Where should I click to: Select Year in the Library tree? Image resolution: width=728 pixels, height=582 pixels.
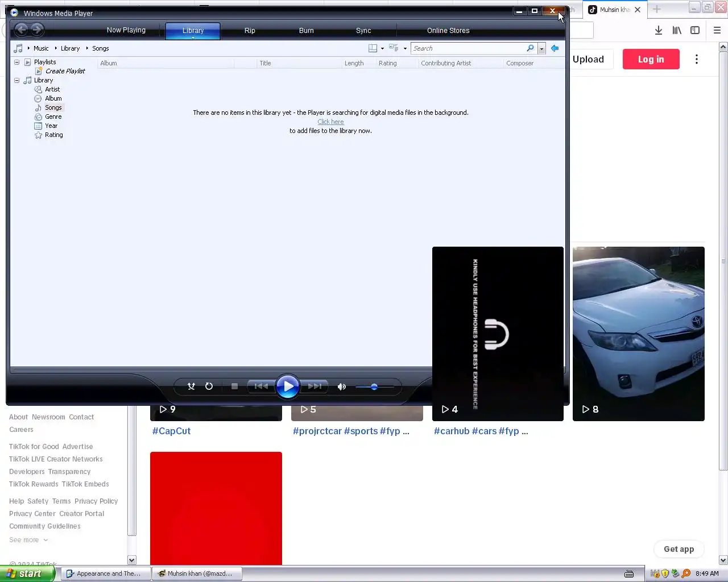(x=51, y=126)
